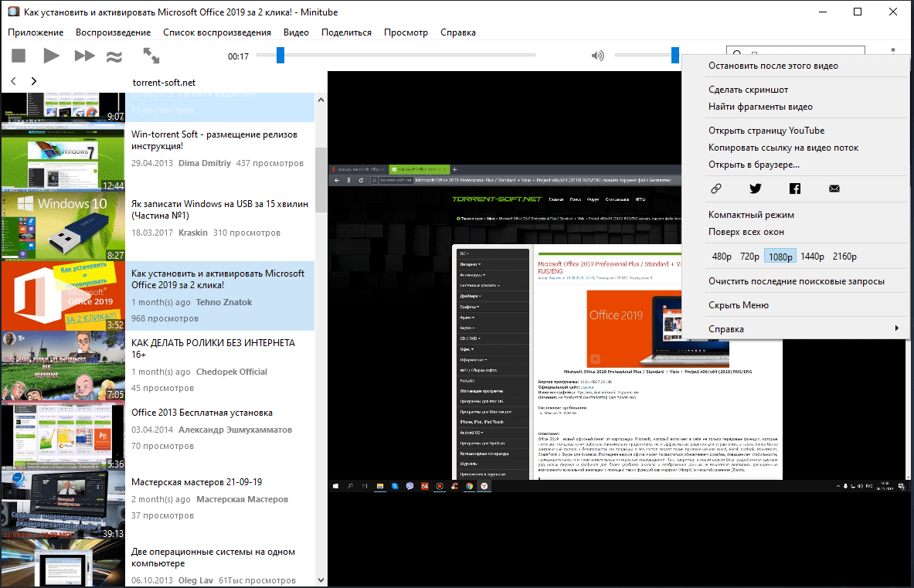Click the video seek slider handle
Image resolution: width=914 pixels, height=588 pixels.
click(280, 56)
